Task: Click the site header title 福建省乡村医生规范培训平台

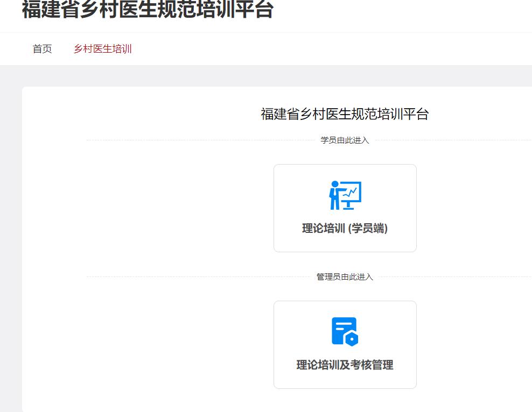Action: pos(148,9)
